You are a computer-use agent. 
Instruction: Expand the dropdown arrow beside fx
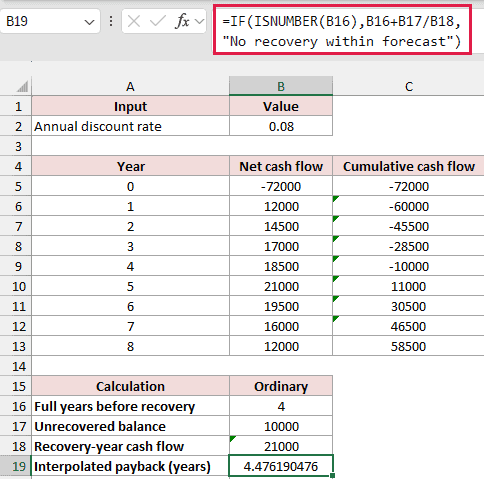click(x=199, y=22)
